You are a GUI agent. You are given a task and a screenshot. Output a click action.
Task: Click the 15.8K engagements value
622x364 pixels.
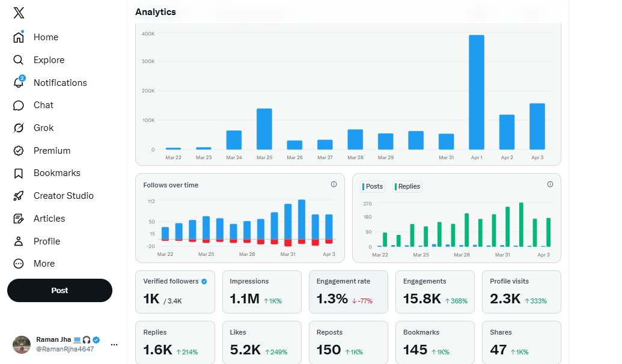(422, 299)
